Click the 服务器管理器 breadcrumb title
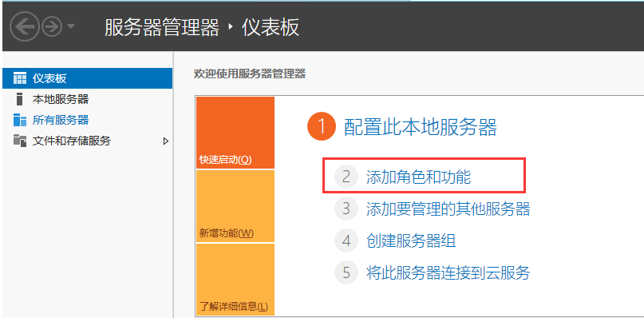The image size is (644, 318). [162, 27]
